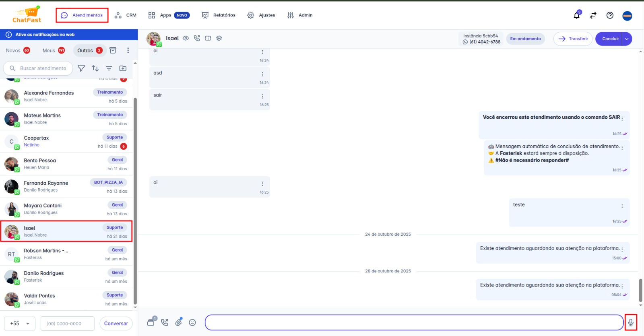Open the emoji picker

click(192, 322)
